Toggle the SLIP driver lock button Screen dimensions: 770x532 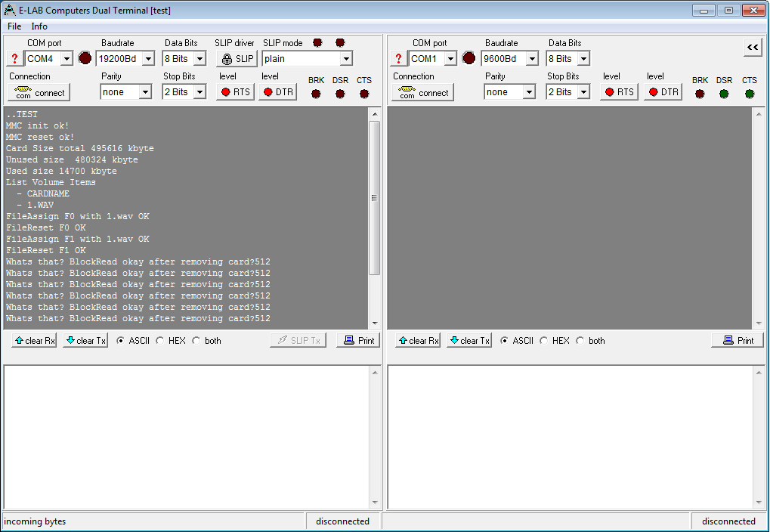[237, 59]
